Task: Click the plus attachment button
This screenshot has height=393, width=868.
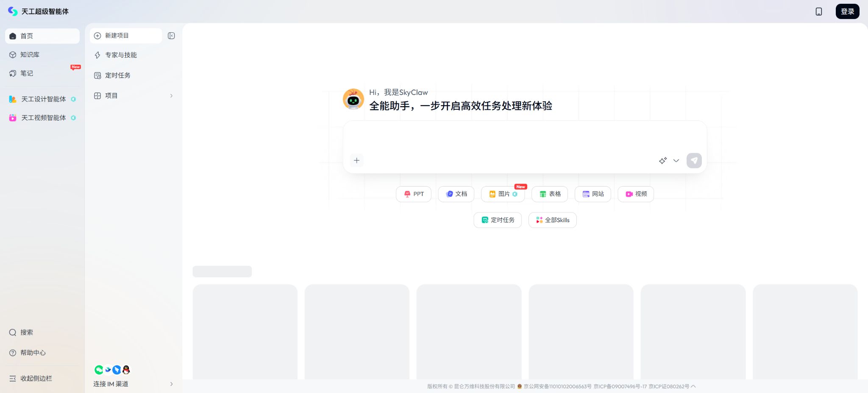Action: click(356, 161)
